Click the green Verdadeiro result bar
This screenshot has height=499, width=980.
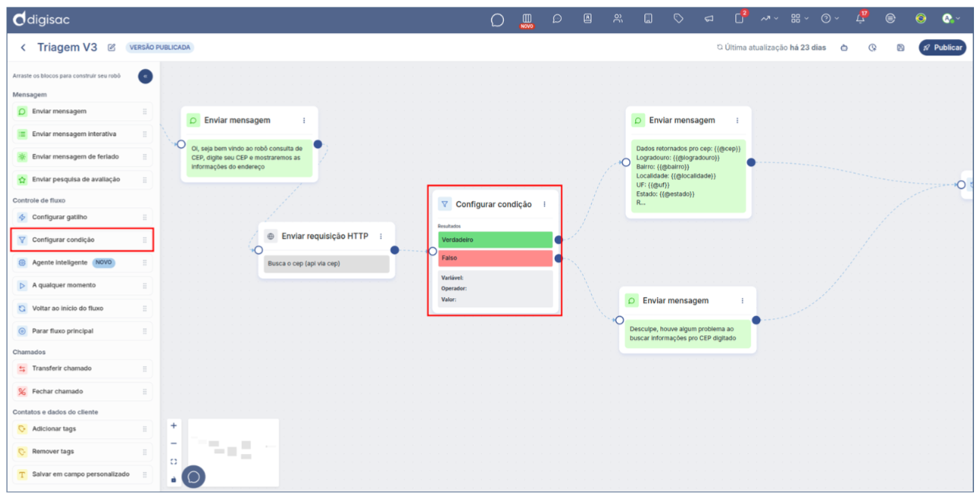495,239
